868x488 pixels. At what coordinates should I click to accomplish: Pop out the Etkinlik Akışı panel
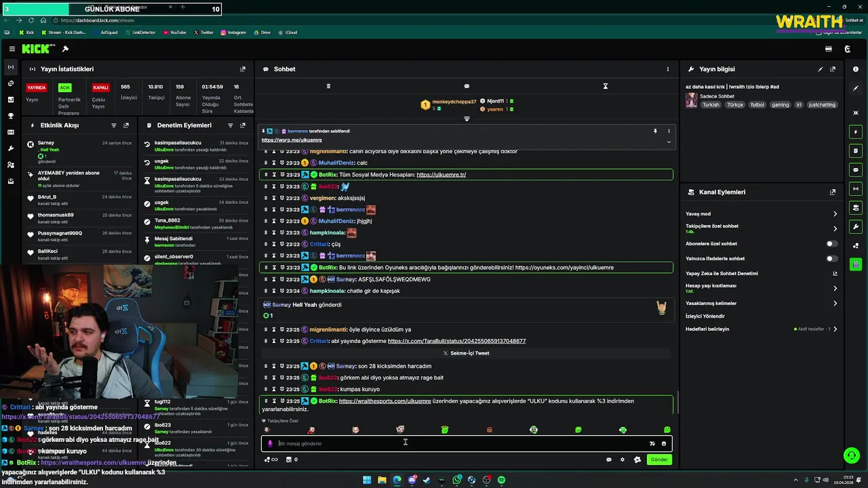pos(126,125)
